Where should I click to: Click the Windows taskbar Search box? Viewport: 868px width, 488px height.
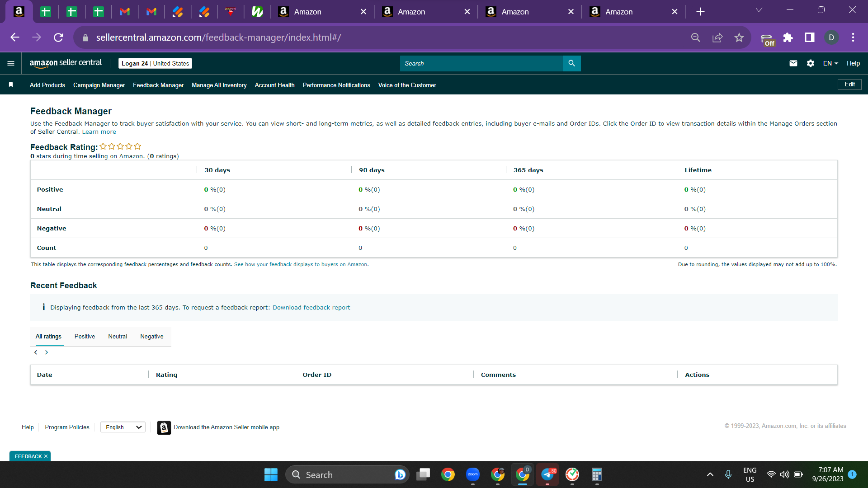[x=347, y=474]
